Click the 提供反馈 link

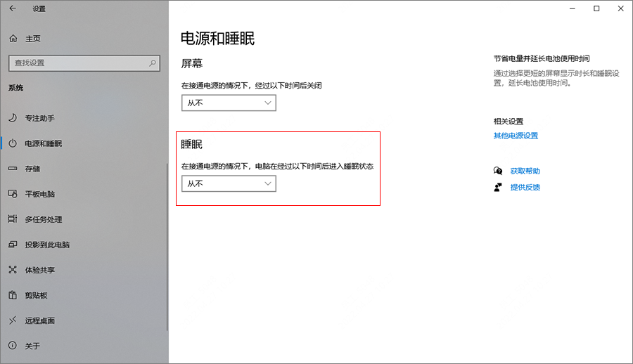click(525, 187)
